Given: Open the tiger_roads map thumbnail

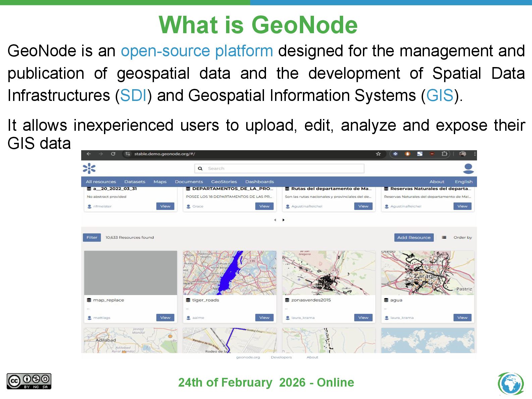Looking at the screenshot, I should (x=230, y=273).
